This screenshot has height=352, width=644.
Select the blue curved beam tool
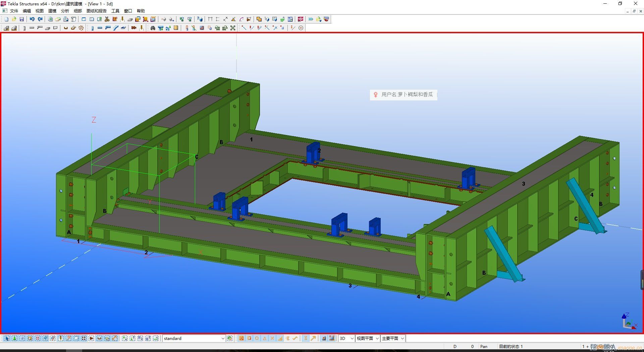(115, 28)
